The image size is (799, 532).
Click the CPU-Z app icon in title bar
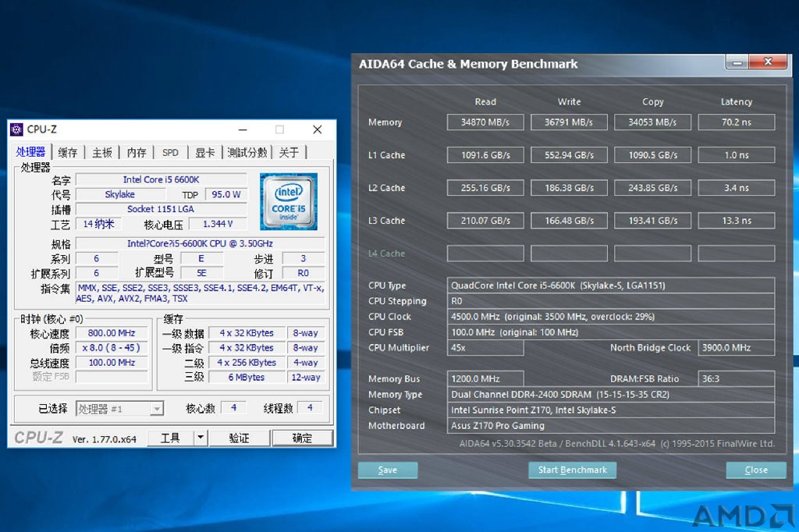(x=17, y=129)
